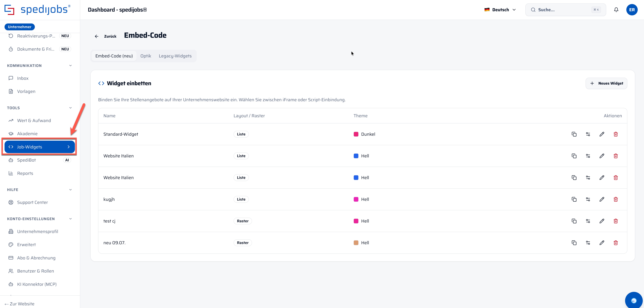The width and height of the screenshot is (644, 308).
Task: Open Abo & Abrechnung settings
Action: [40, 258]
